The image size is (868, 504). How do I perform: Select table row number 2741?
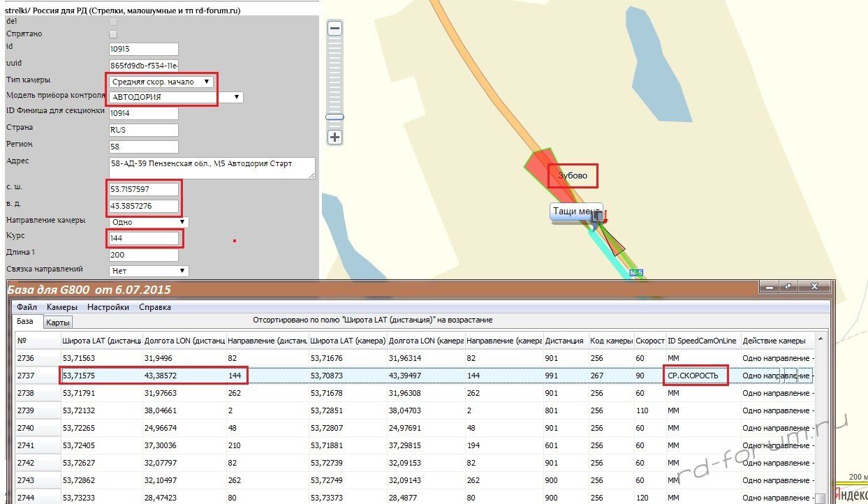coord(415,445)
